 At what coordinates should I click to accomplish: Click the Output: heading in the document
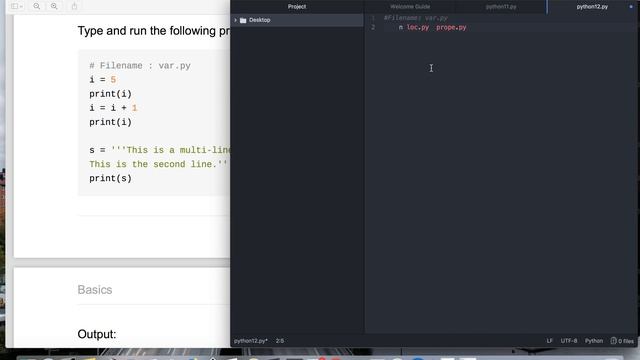[x=97, y=334]
